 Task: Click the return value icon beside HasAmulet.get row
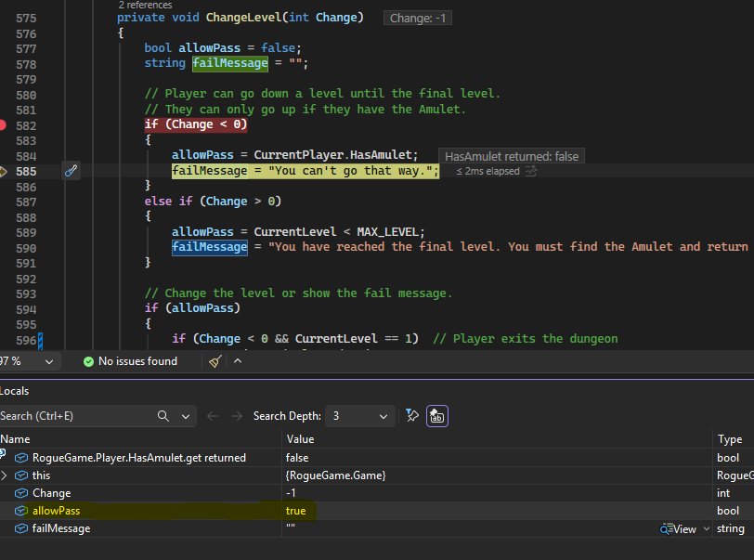(x=20, y=458)
